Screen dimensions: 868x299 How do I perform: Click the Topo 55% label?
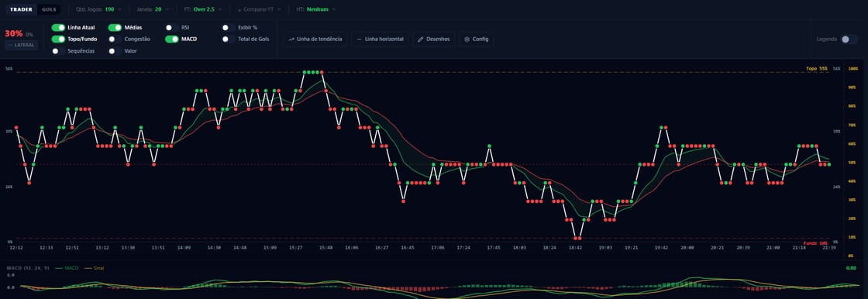click(x=817, y=69)
